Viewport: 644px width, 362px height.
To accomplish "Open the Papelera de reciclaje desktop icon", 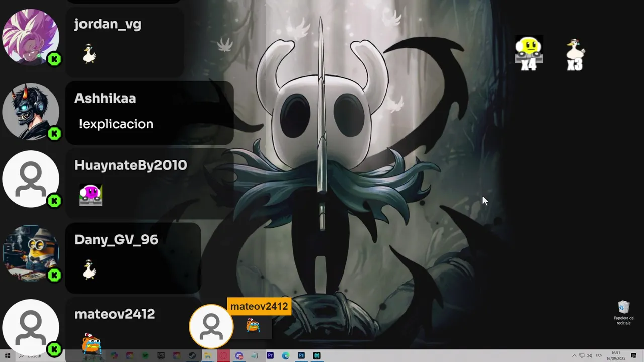I will pyautogui.click(x=623, y=313).
